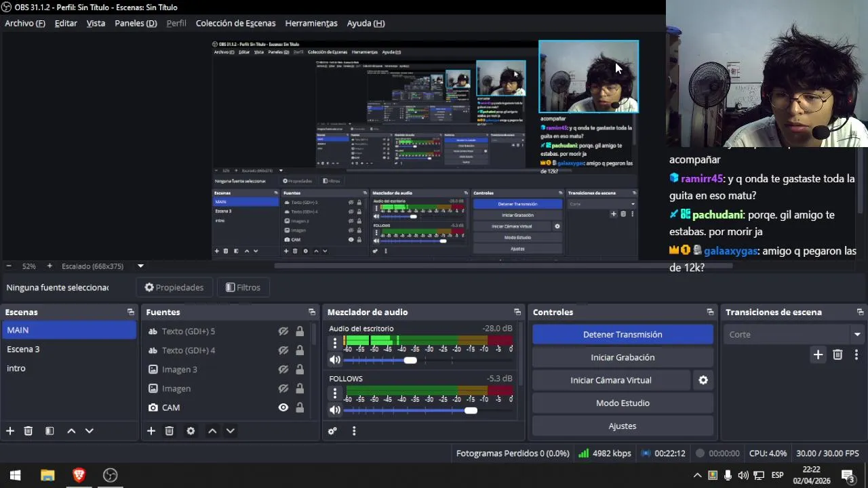Open Vista menu
The width and height of the screenshot is (868, 488).
[96, 23]
